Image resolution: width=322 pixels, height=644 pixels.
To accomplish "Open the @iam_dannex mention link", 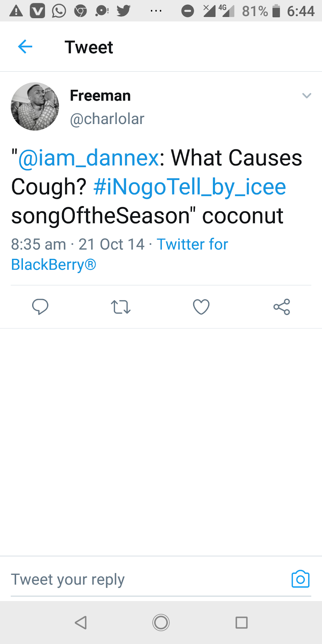I will pos(89,158).
